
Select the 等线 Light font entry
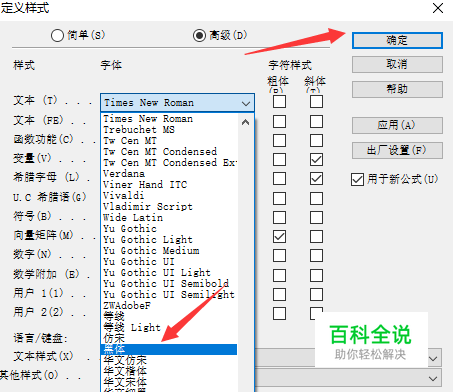pyautogui.click(x=169, y=328)
